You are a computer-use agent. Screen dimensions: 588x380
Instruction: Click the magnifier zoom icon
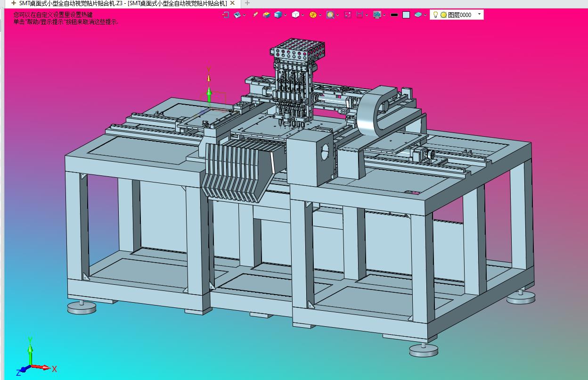coord(330,15)
